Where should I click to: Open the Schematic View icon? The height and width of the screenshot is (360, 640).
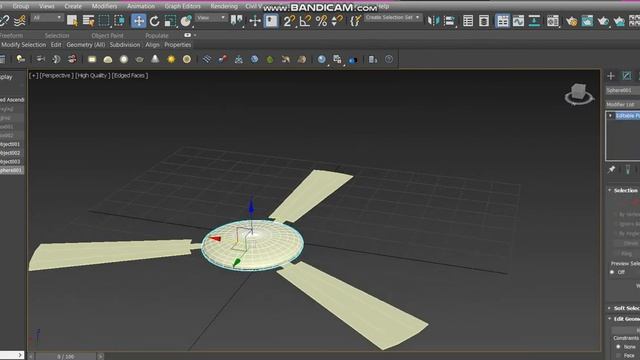tap(534, 21)
